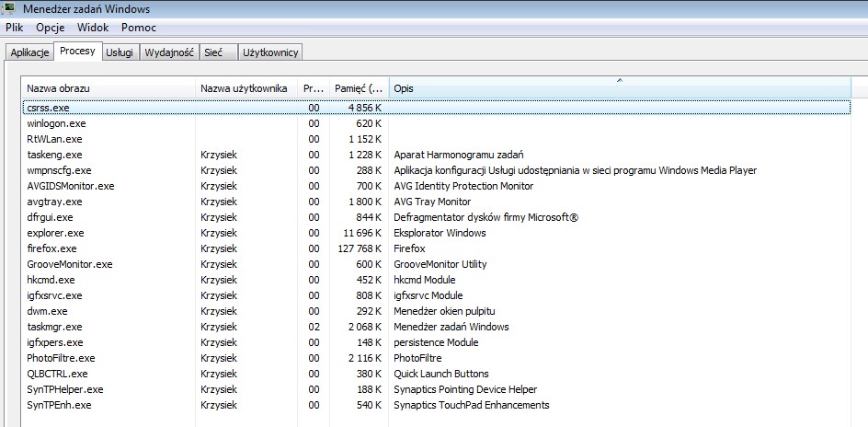868x427 pixels.
Task: Click 'Synaptics Pointing Device Helper' description
Action: point(465,389)
